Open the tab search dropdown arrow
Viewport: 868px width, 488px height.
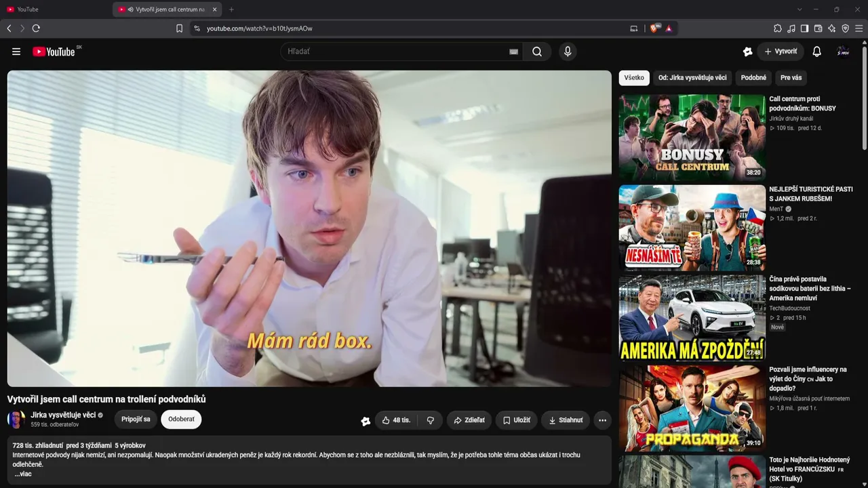pos(800,9)
